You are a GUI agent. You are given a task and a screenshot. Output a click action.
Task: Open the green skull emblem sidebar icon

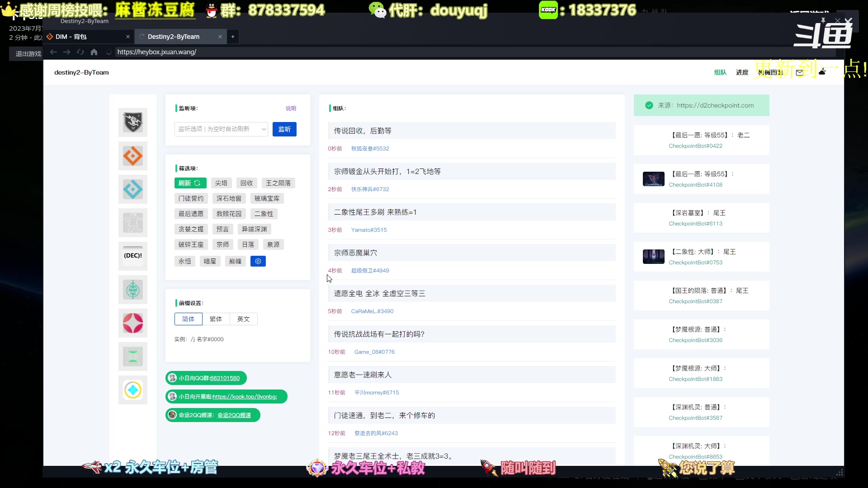pos(133,290)
